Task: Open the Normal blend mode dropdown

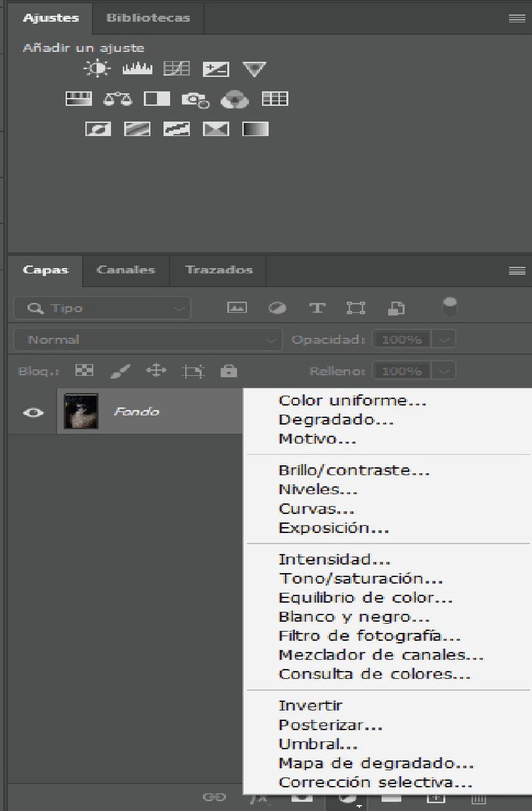Action: (148, 340)
